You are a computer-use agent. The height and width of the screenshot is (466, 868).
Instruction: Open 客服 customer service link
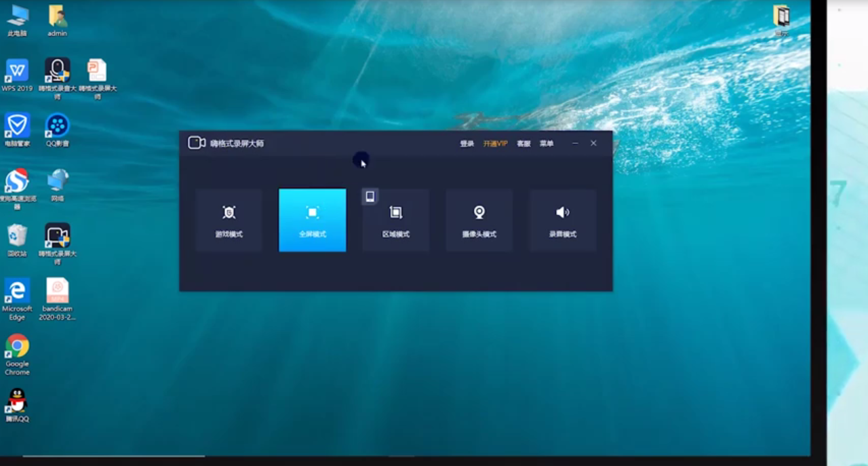pos(524,144)
